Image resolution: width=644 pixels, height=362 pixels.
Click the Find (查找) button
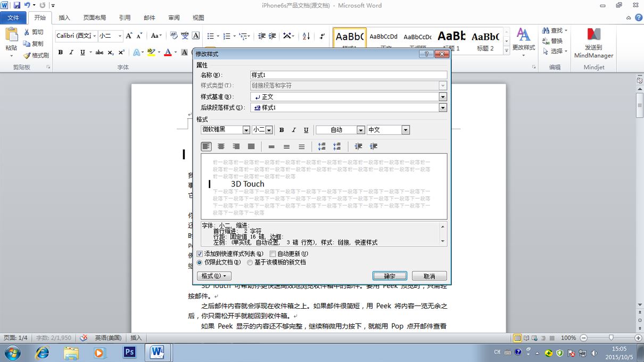coord(555,31)
